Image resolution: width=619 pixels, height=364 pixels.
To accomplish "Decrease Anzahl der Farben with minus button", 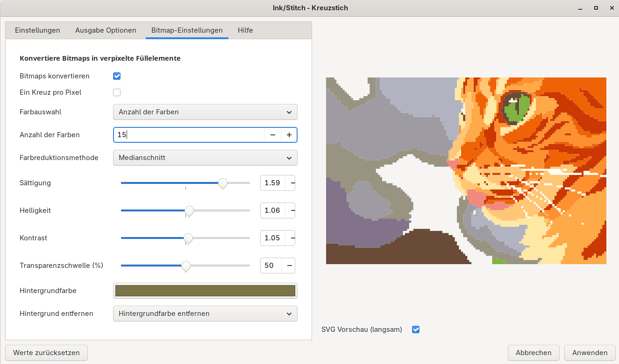I will (273, 135).
